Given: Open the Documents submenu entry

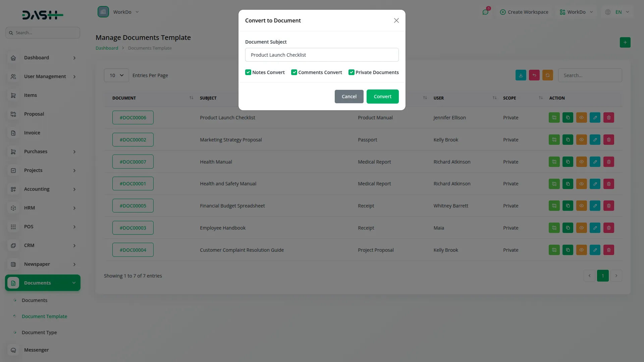Looking at the screenshot, I should [35, 300].
